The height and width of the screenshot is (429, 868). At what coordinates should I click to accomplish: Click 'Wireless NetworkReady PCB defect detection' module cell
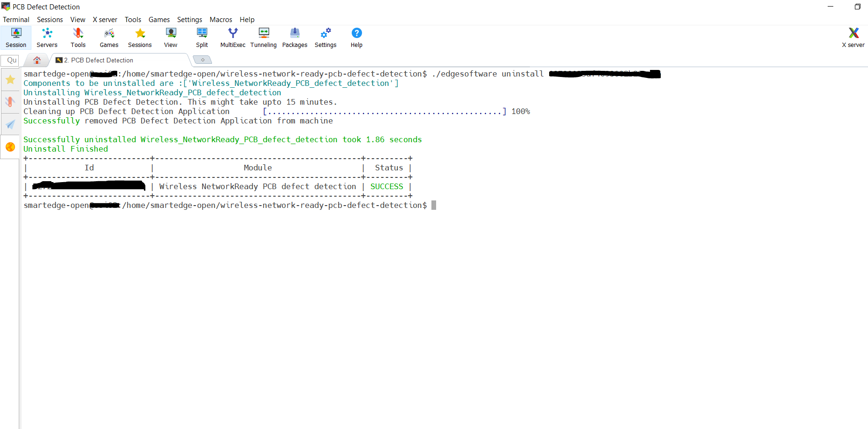pyautogui.click(x=258, y=186)
